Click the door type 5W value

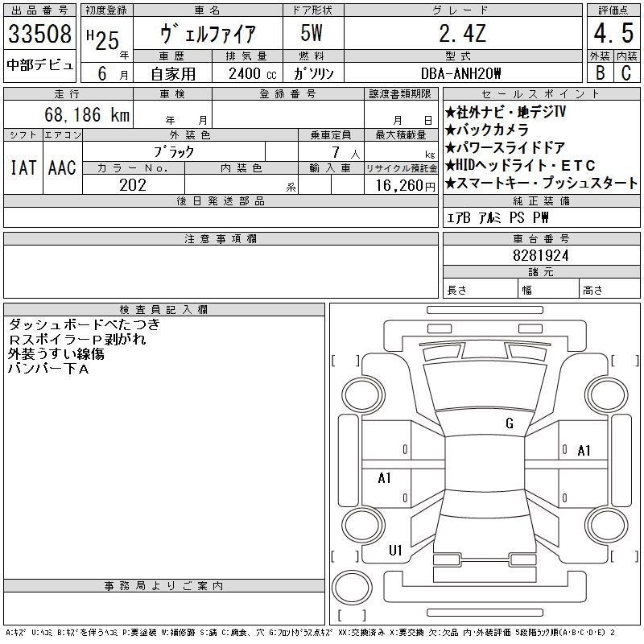click(x=312, y=33)
